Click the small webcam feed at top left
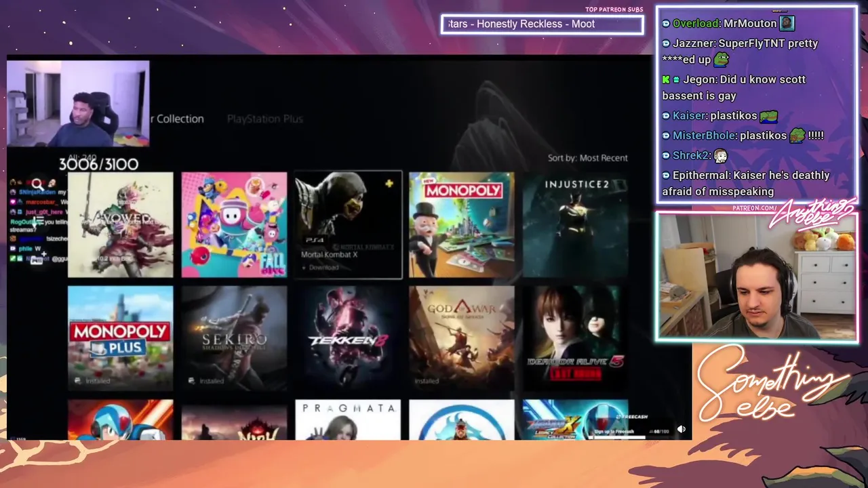Image resolution: width=868 pixels, height=488 pixels. coord(78,104)
